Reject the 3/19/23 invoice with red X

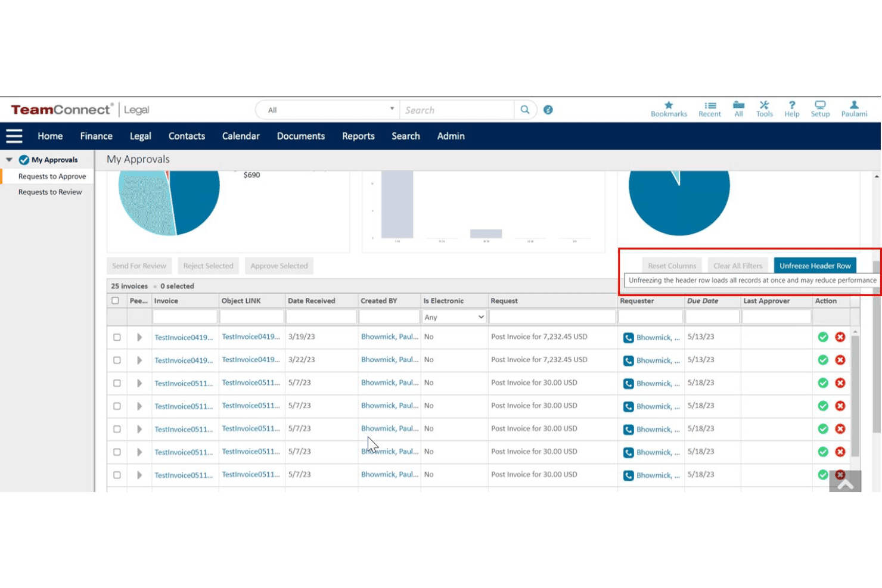point(840,337)
